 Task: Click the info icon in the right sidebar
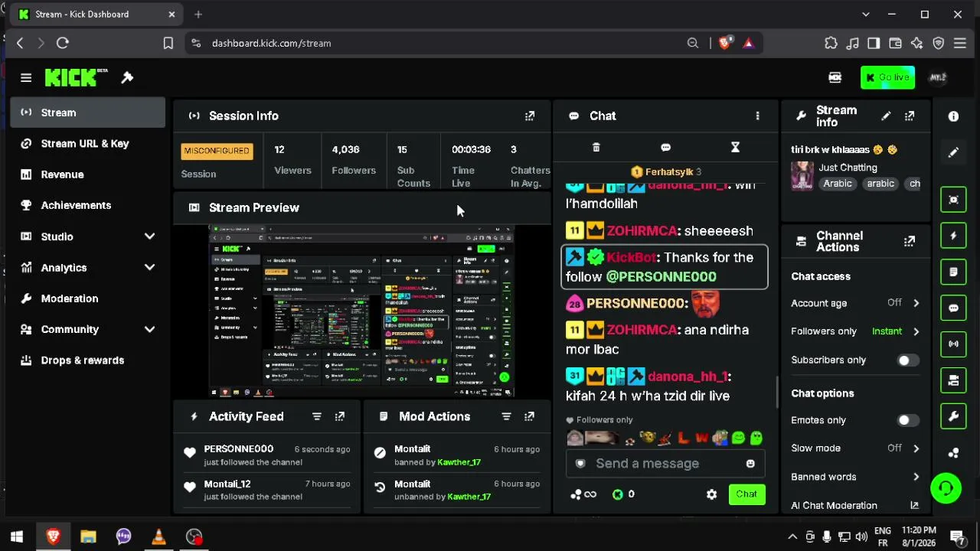[953, 116]
